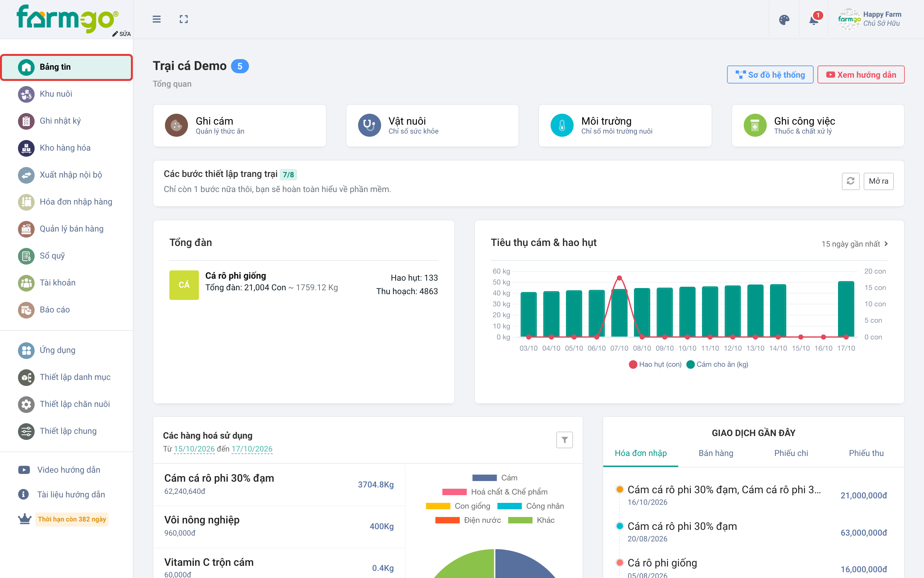
Task: Open Thiết lập chung settings
Action: tap(66, 431)
